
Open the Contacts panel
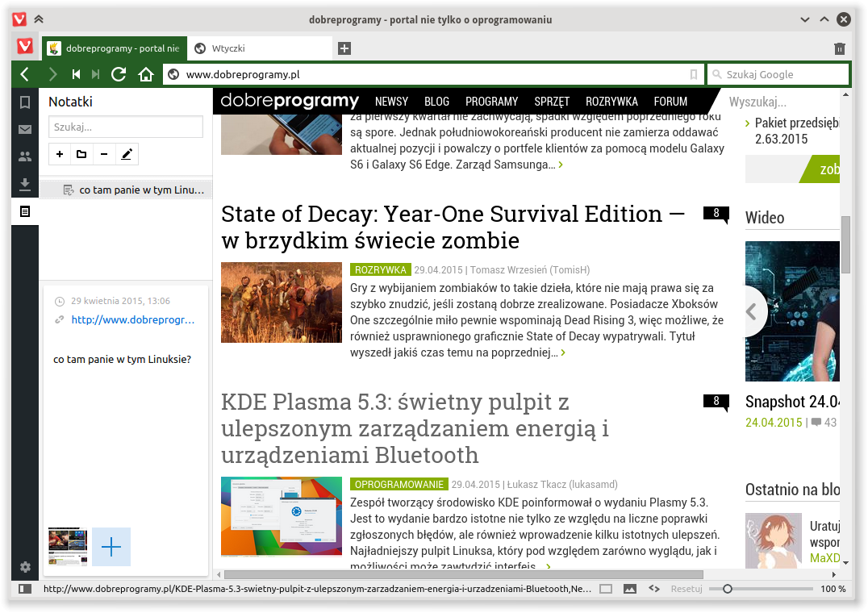[x=25, y=156]
